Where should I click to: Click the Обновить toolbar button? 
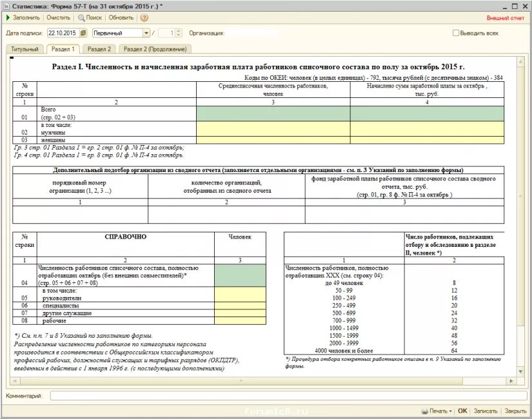point(121,17)
